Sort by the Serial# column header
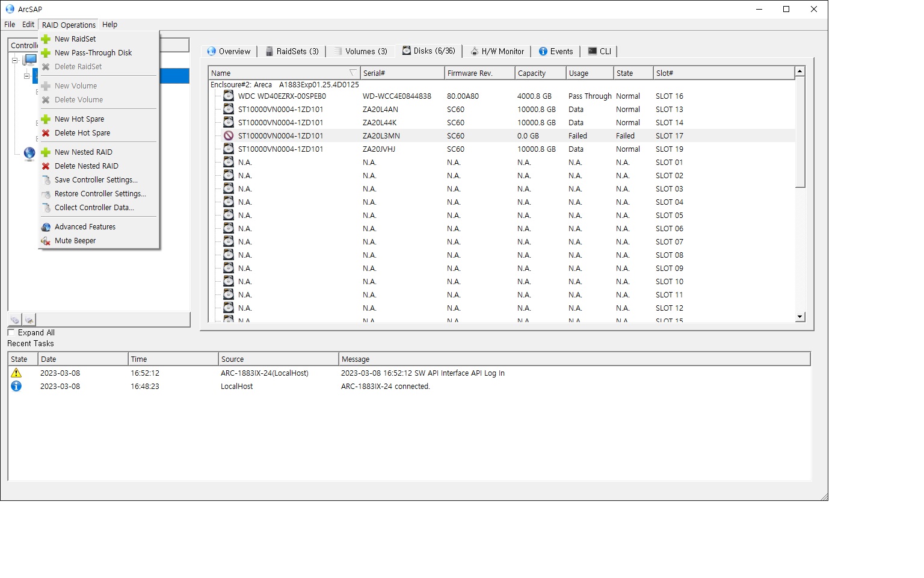This screenshot has height=578, width=924. tap(402, 73)
